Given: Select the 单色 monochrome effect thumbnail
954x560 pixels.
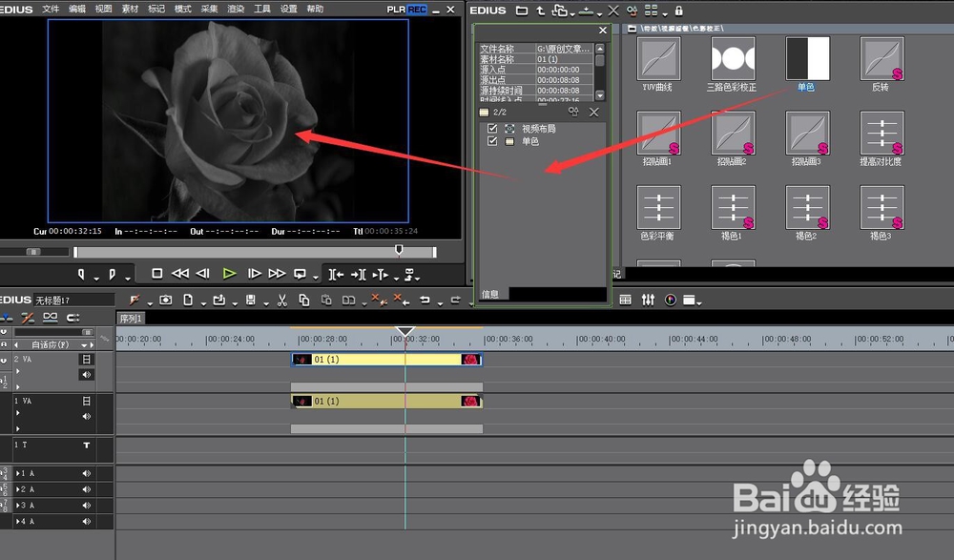Looking at the screenshot, I should 807,59.
